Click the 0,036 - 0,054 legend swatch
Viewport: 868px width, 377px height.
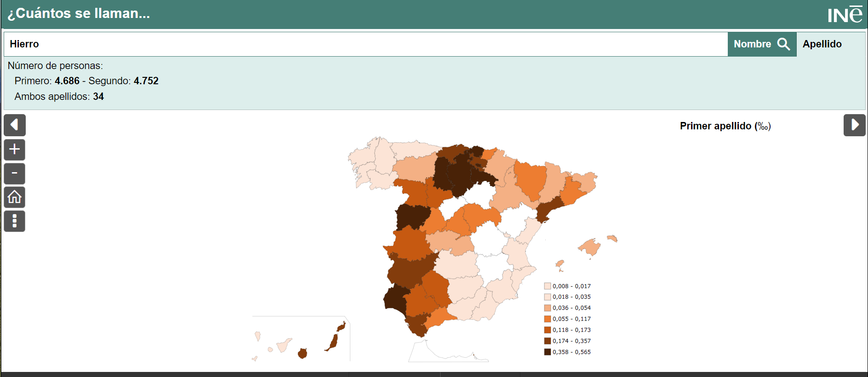(x=548, y=308)
